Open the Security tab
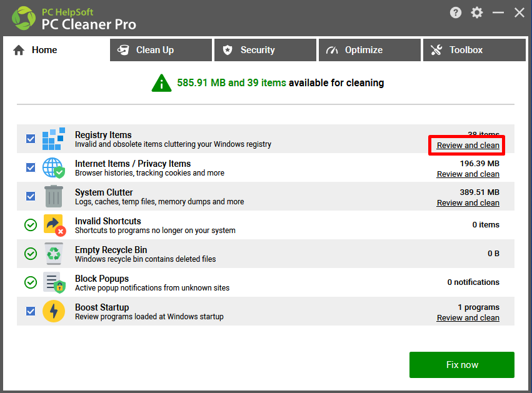 point(265,50)
